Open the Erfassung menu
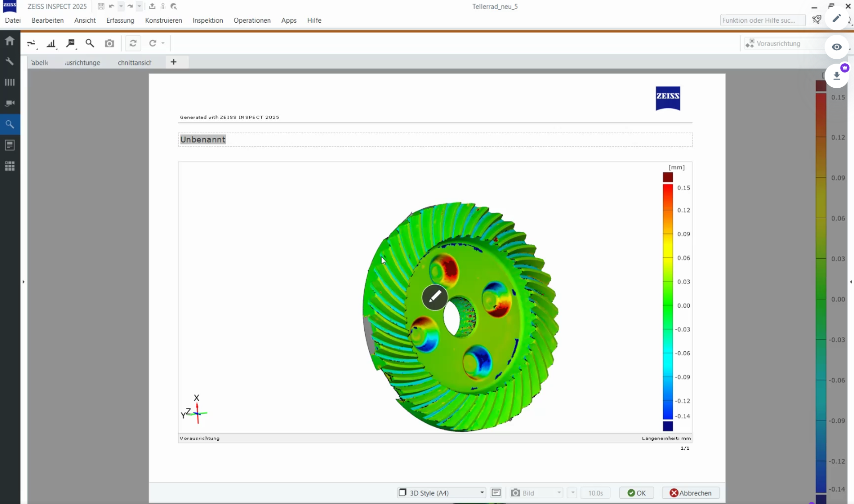The image size is (854, 504). point(120,20)
